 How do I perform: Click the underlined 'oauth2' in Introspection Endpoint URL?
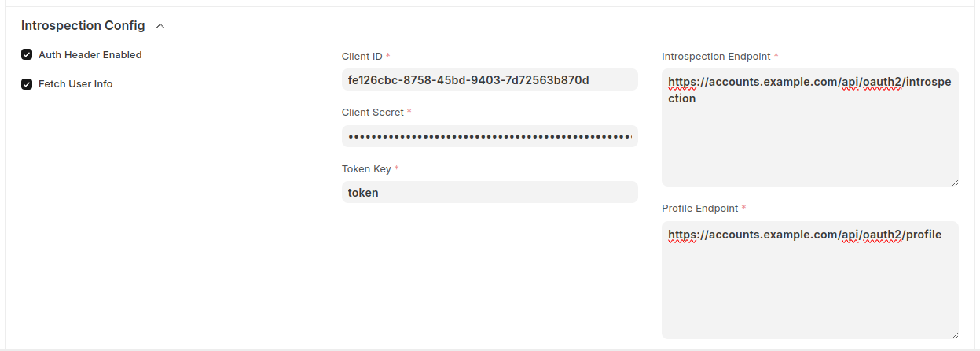881,82
